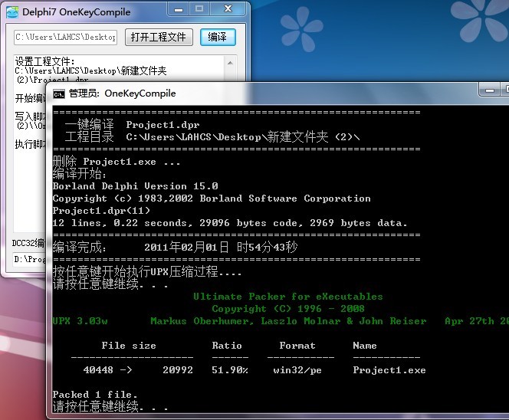This screenshot has height=420, width=509.
Task: Click the '40448' file size value
Action: coord(98,370)
